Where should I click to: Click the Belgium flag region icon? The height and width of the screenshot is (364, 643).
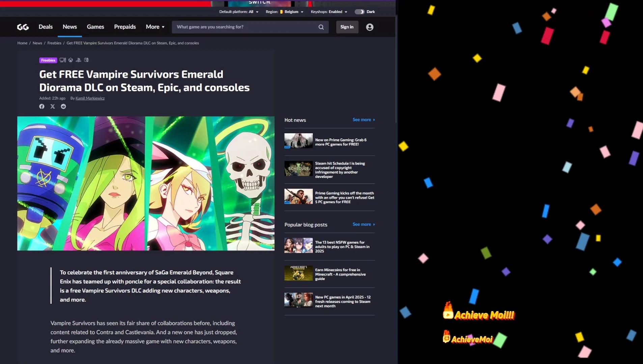[282, 12]
